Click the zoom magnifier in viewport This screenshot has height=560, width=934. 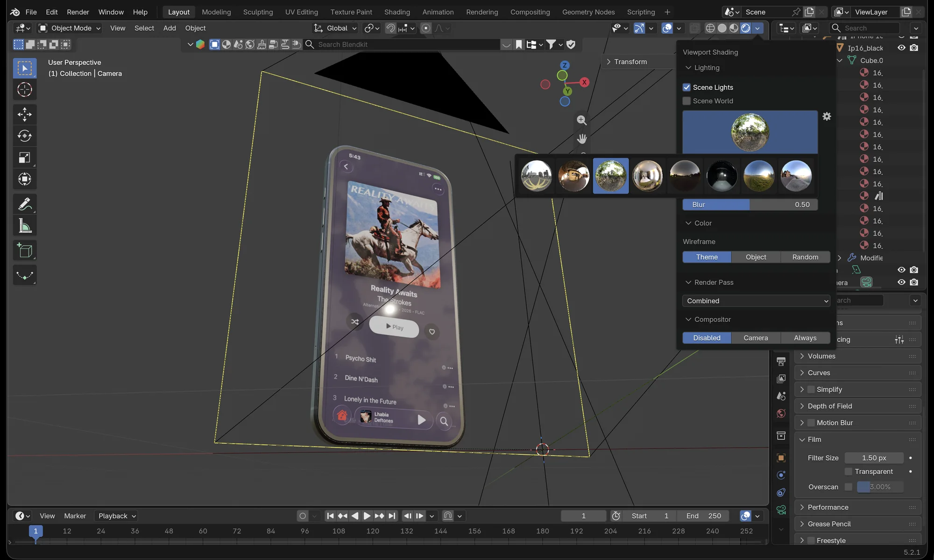(x=581, y=120)
